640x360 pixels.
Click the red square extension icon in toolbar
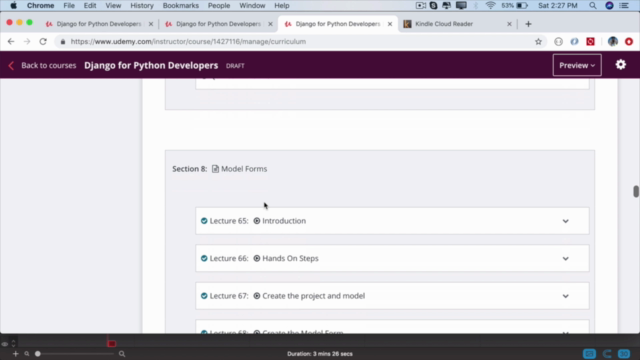coord(590,42)
